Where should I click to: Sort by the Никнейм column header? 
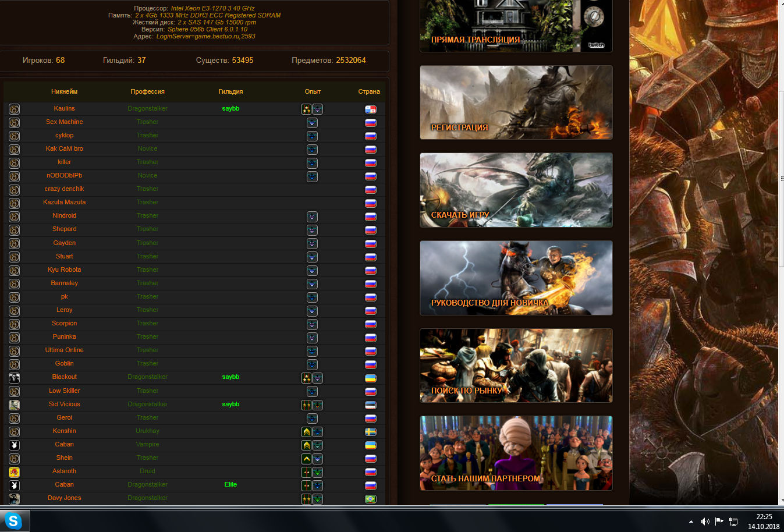click(x=64, y=91)
